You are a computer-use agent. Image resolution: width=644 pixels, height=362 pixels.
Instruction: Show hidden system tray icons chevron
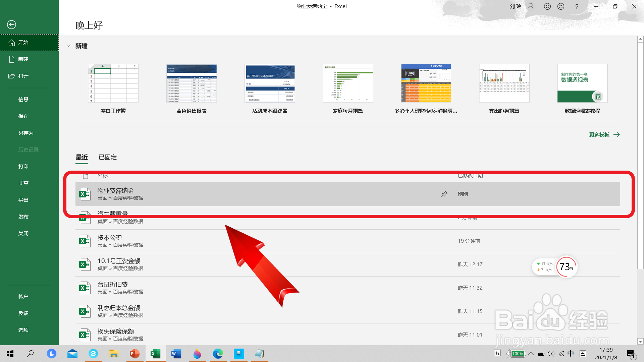(531, 354)
